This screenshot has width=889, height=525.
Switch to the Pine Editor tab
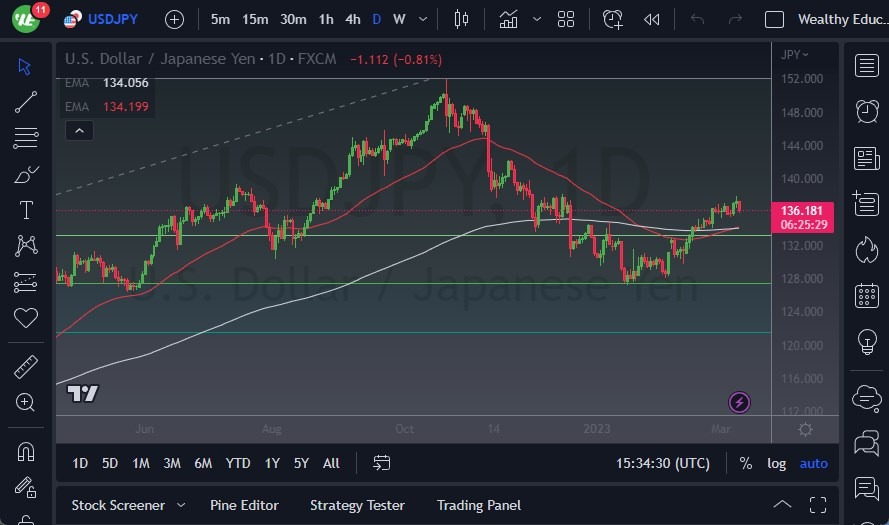(x=244, y=505)
